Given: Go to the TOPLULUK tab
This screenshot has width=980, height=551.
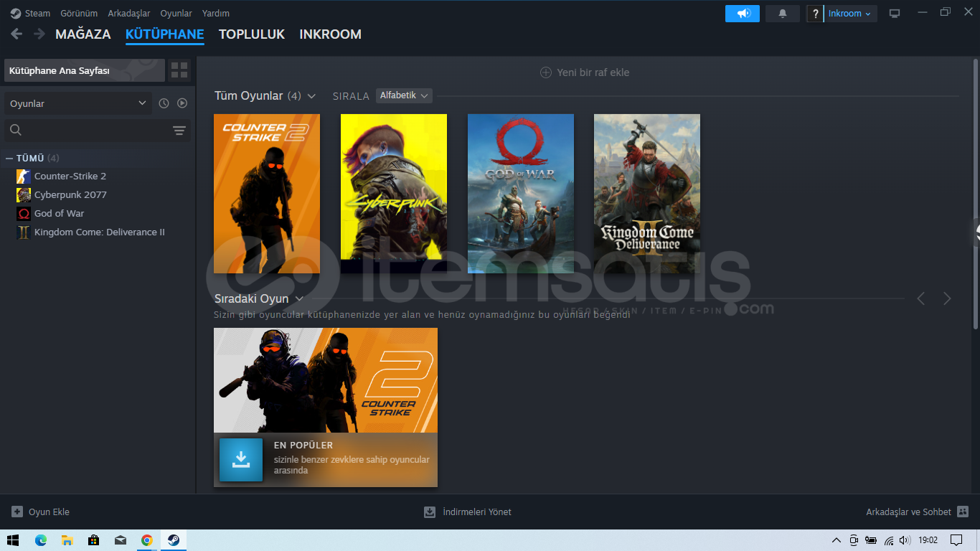Looking at the screenshot, I should click(252, 34).
